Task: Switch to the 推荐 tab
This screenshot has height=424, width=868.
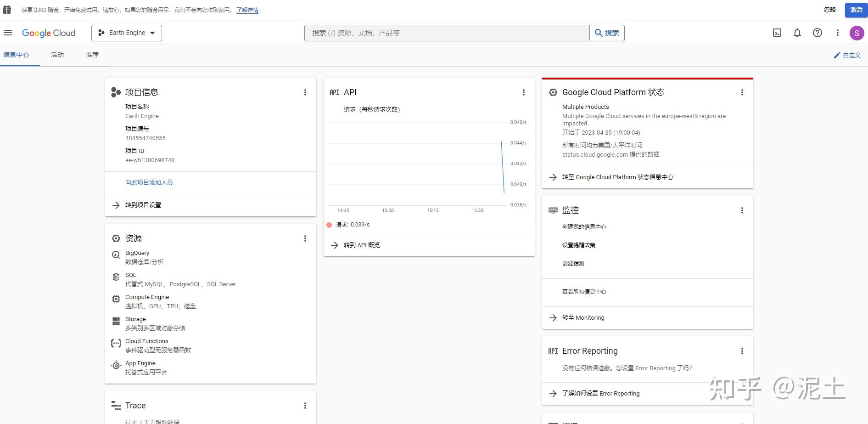Action: pyautogui.click(x=92, y=55)
